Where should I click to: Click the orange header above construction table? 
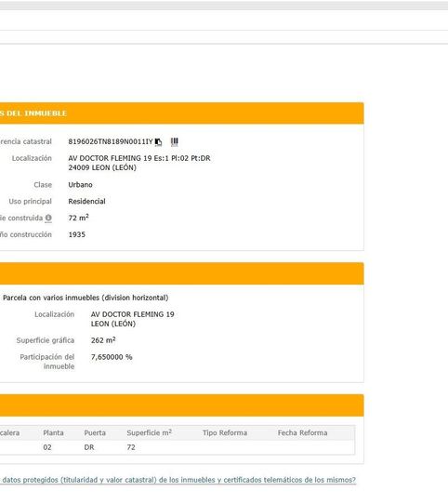182,405
